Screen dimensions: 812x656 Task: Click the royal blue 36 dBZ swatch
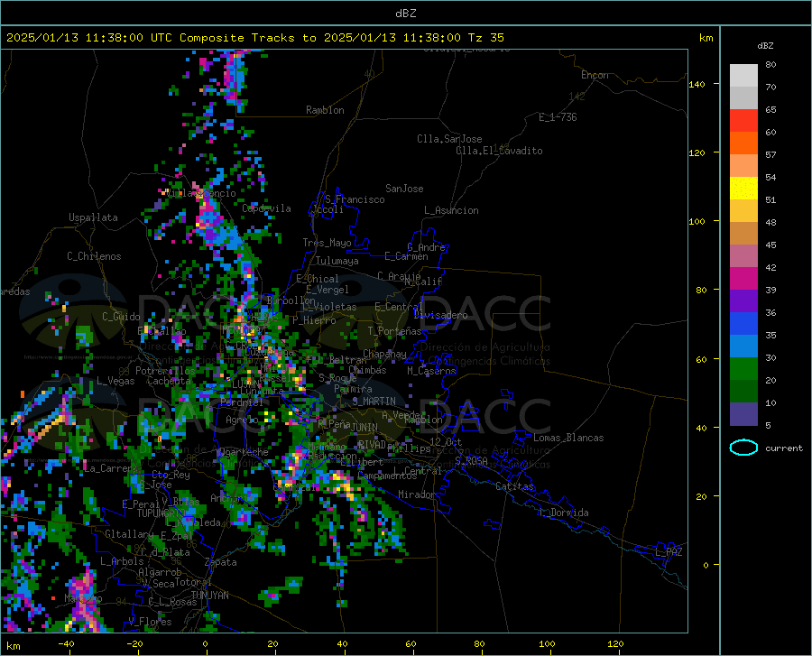(x=743, y=324)
